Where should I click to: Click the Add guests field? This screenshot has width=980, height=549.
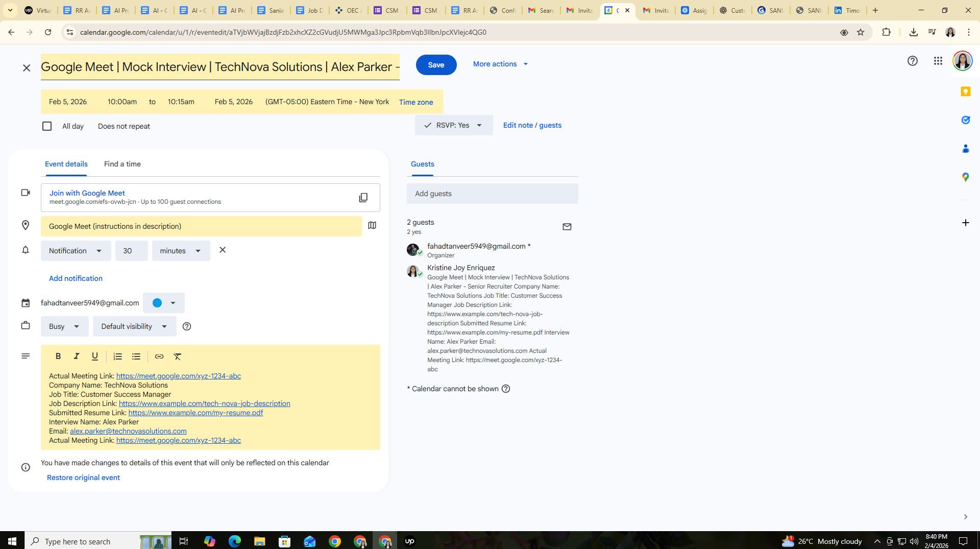pos(493,194)
